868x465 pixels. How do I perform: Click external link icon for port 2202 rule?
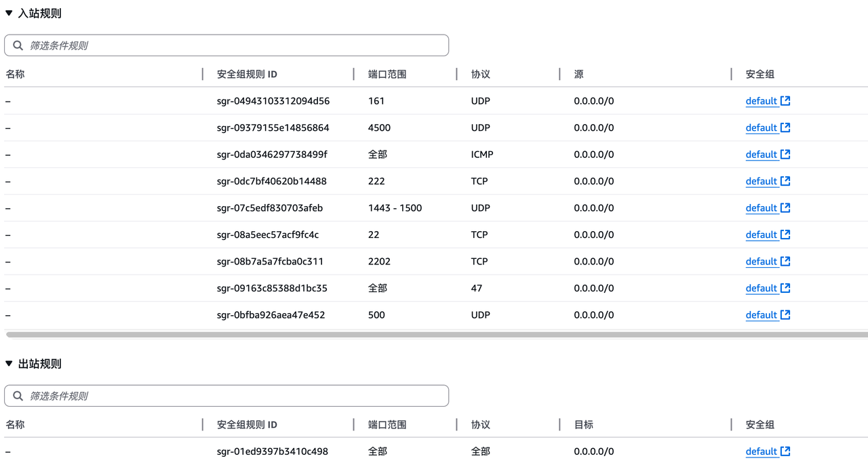pos(785,262)
